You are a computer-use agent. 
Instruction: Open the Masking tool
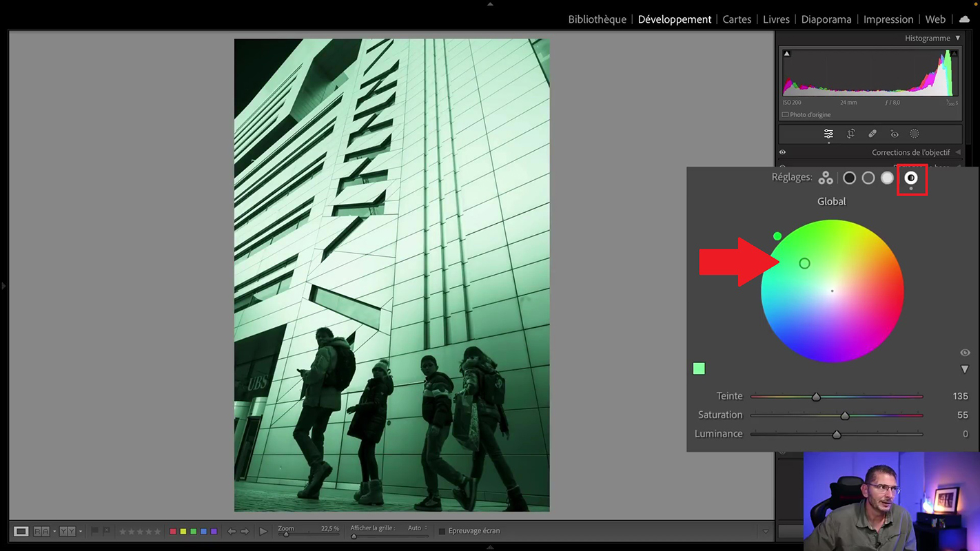click(x=915, y=134)
